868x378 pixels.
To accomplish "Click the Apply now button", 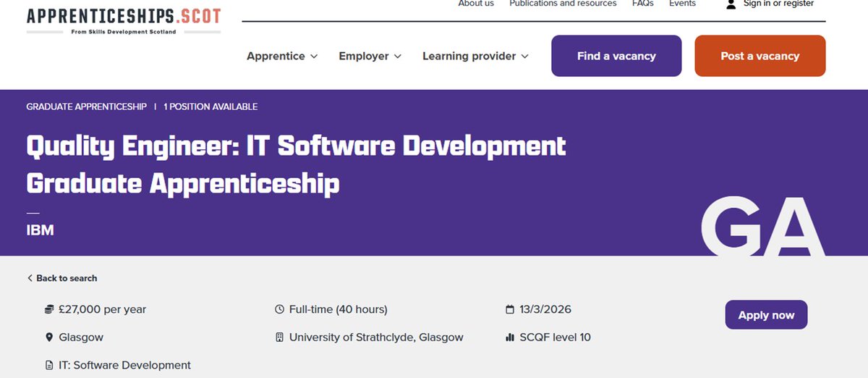I will (766, 315).
